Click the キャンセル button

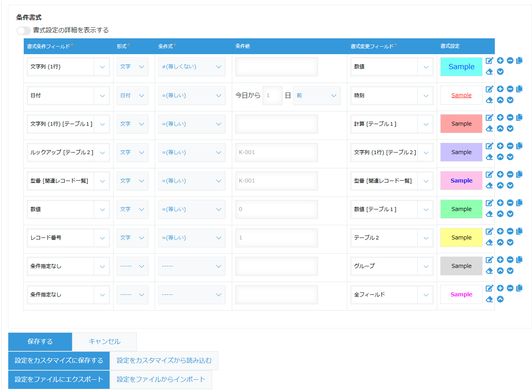104,341
